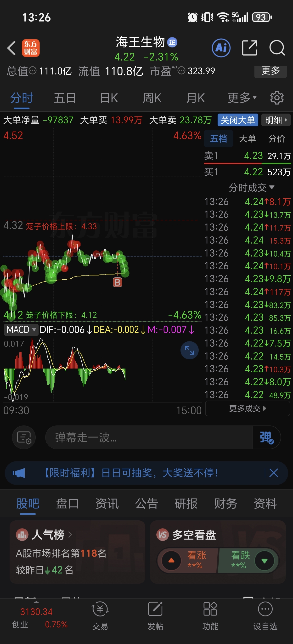
Task: Expand the 人气榜 chevron
Action: click(70, 535)
